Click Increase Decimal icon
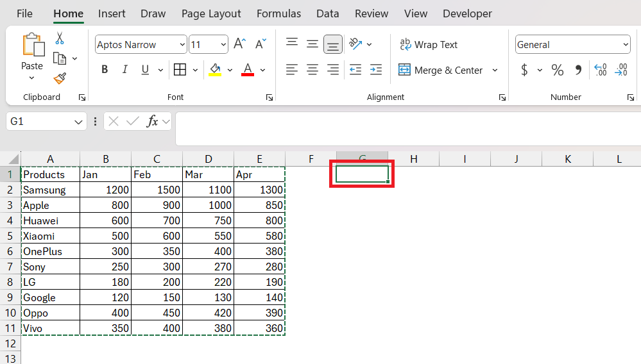The height and width of the screenshot is (364, 641). [x=600, y=70]
